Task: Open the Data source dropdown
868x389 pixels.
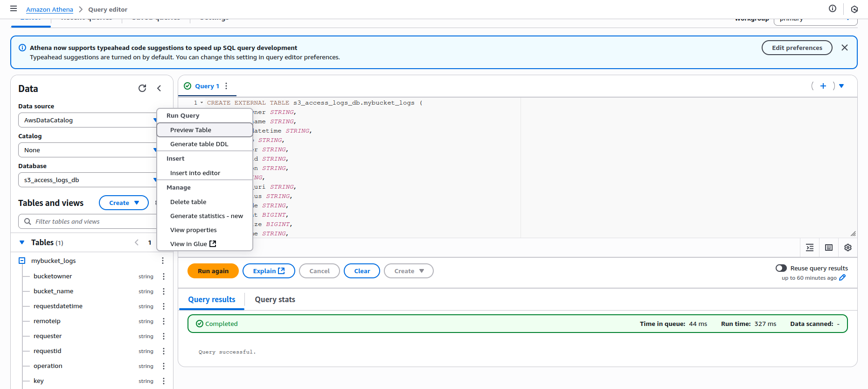Action: [88, 120]
